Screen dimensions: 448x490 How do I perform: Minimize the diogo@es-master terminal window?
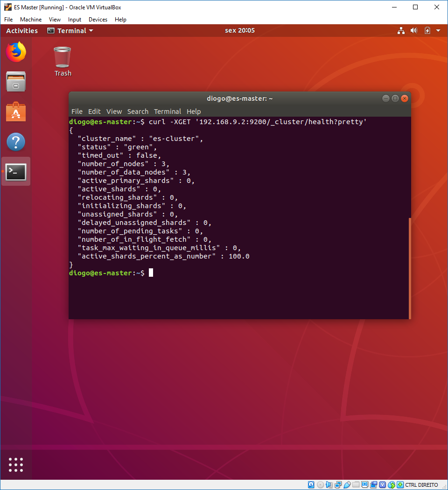[x=386, y=98]
